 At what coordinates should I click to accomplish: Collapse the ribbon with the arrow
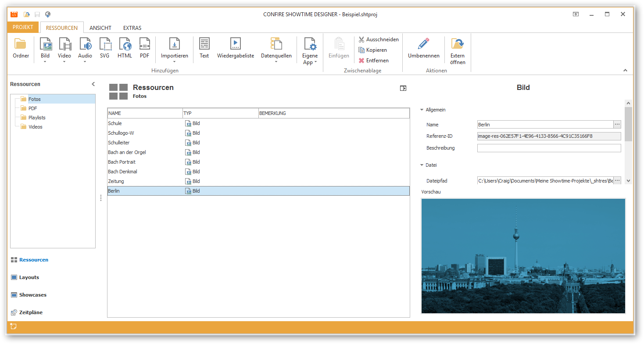coord(625,71)
